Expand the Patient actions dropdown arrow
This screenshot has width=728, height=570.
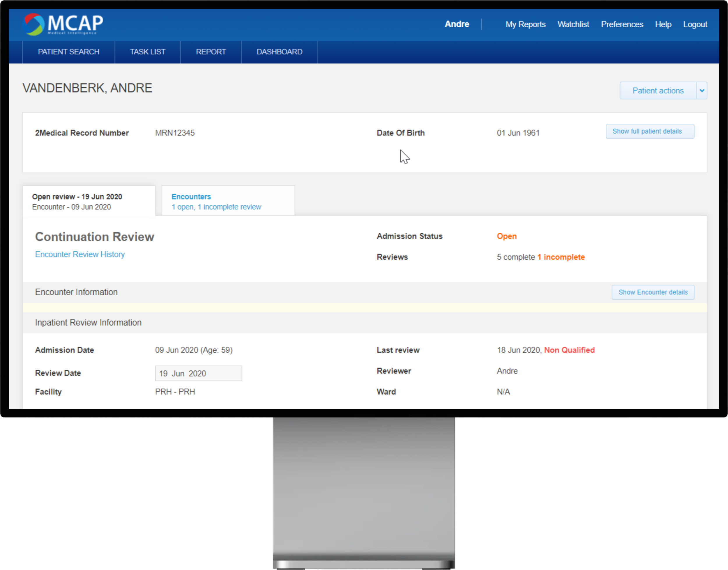(702, 90)
